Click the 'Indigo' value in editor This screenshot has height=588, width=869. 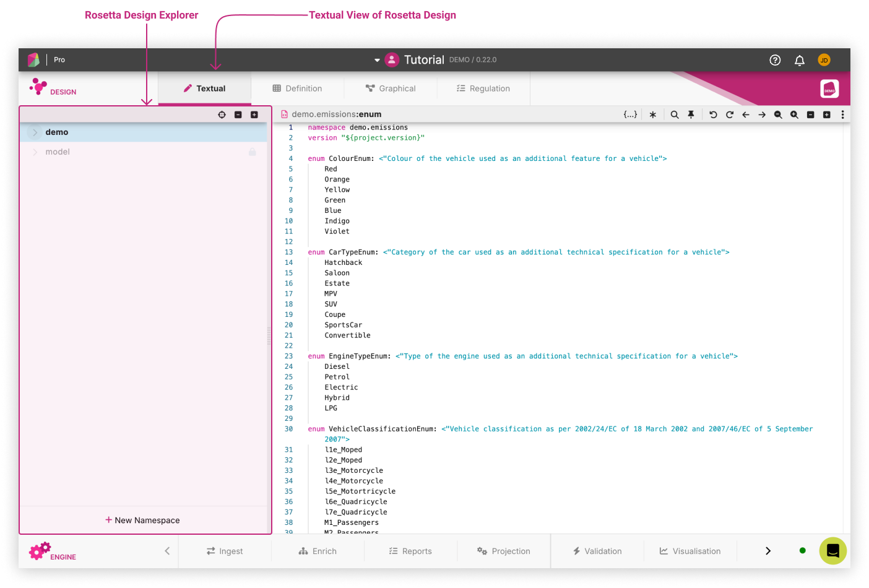337,221
